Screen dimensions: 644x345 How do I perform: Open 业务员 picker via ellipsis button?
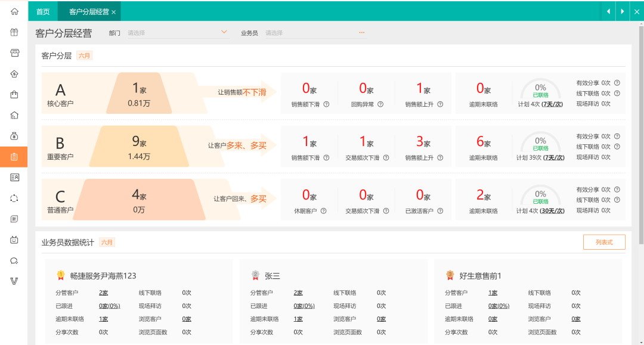click(361, 33)
